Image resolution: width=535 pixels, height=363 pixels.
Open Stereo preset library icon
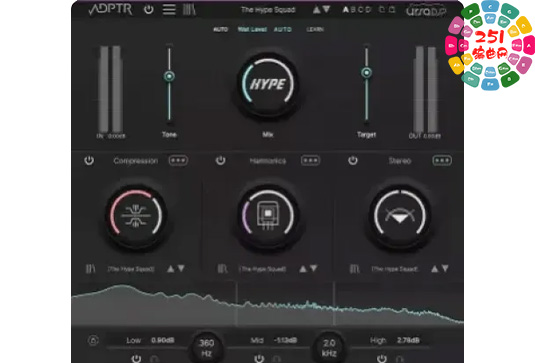point(355,269)
